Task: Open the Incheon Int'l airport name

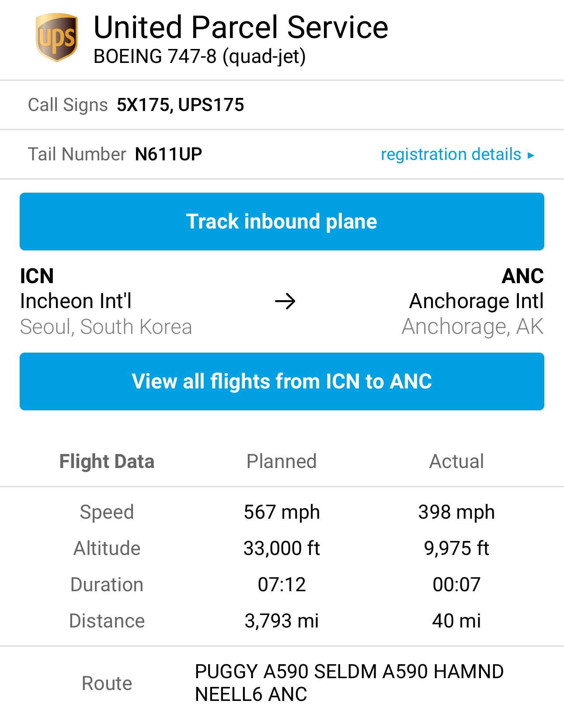Action: 76,301
